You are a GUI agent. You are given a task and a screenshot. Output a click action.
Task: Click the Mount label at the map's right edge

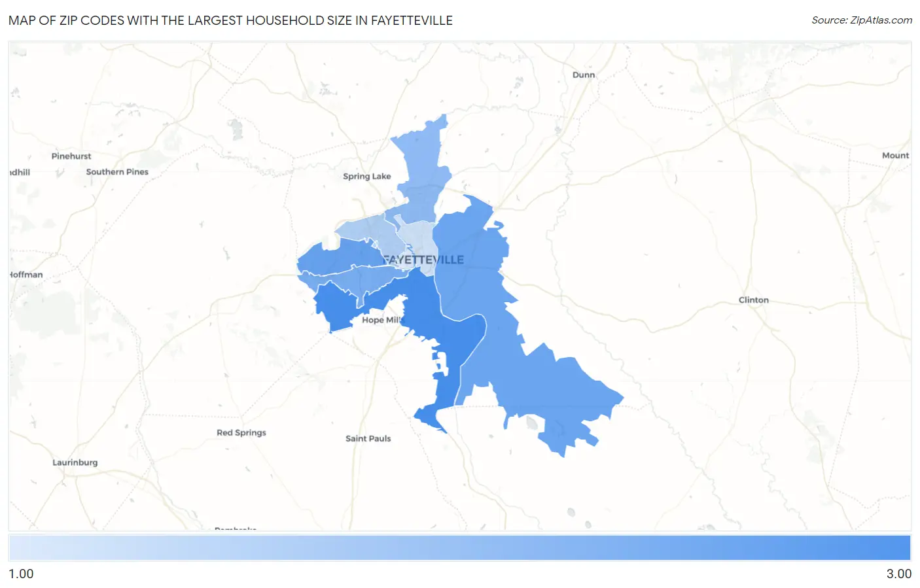click(895, 155)
